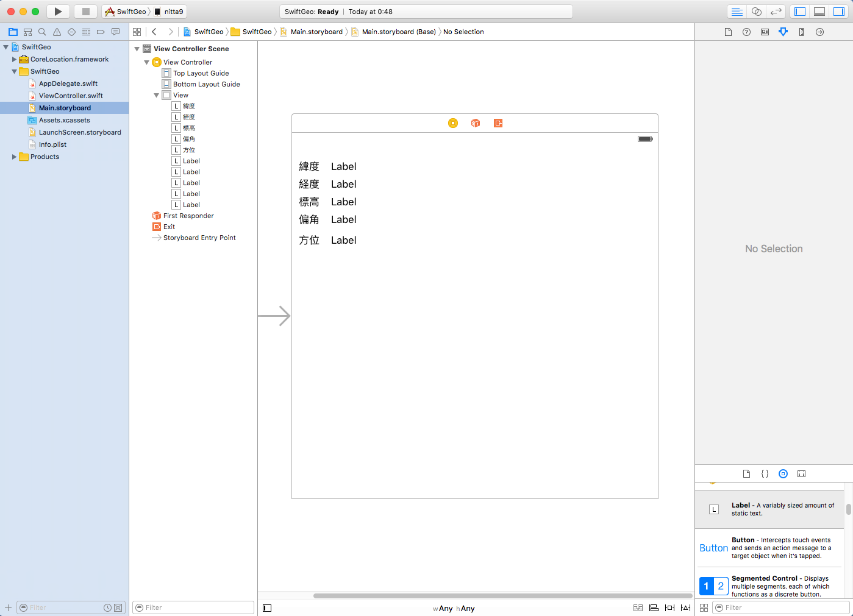Screen dimensions: 853x616
Task: Open the Quick Help inspector
Action: 746,32
